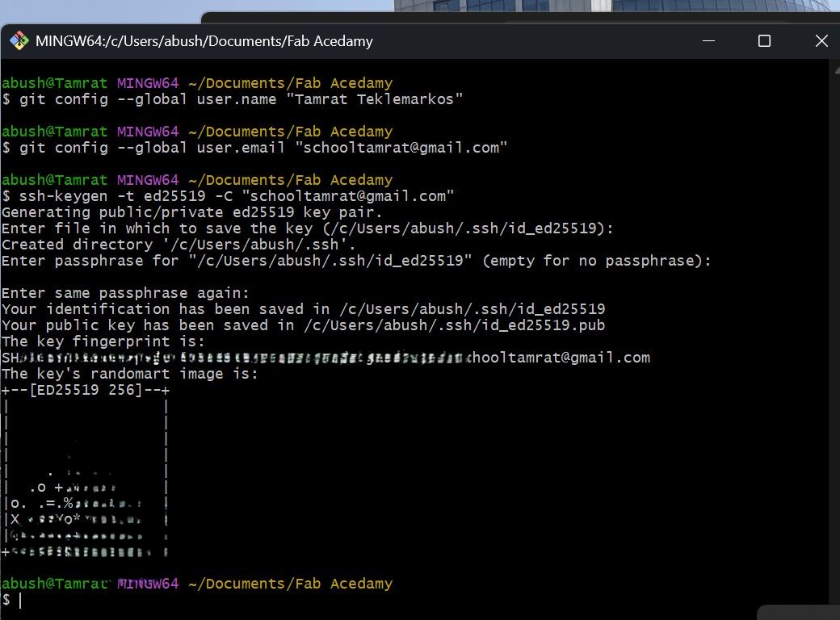Click 'Enter file in which to save the key' line
The width and height of the screenshot is (840, 620).
(x=308, y=228)
